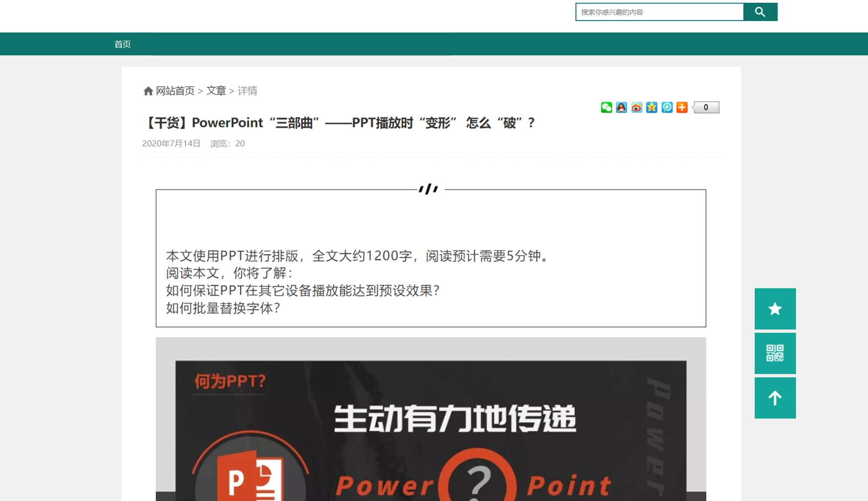Click the share count 0 badge
Screen dimensions: 868x501
point(706,107)
